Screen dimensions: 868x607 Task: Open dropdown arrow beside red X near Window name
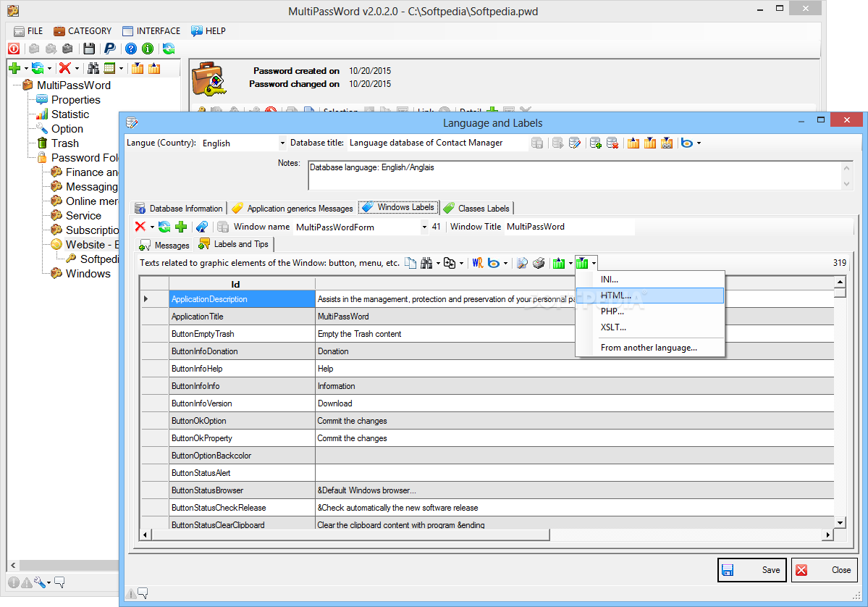(152, 227)
